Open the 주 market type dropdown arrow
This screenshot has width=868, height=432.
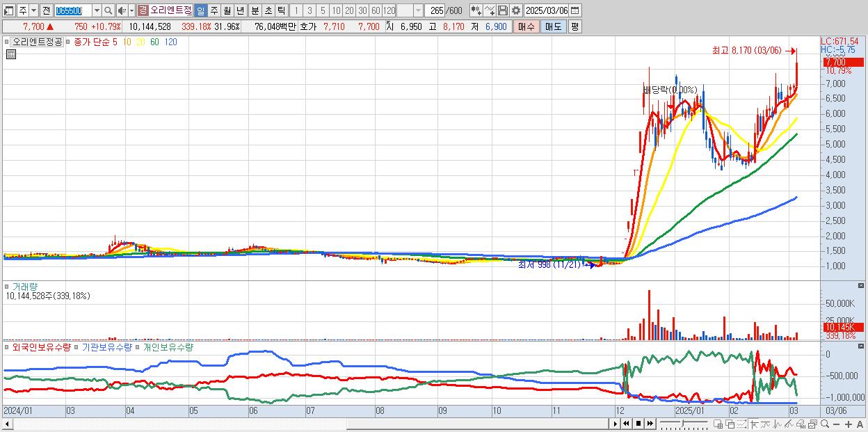pyautogui.click(x=33, y=10)
